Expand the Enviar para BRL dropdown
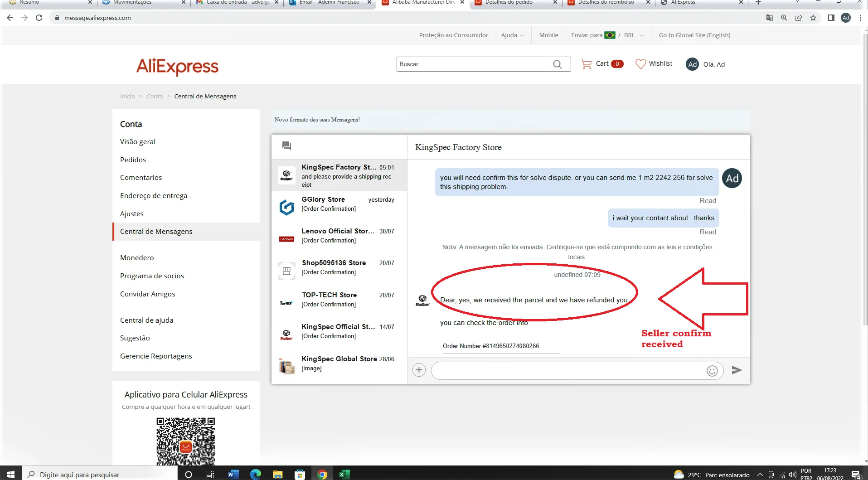Screen dimensions: 868x480 607,35
